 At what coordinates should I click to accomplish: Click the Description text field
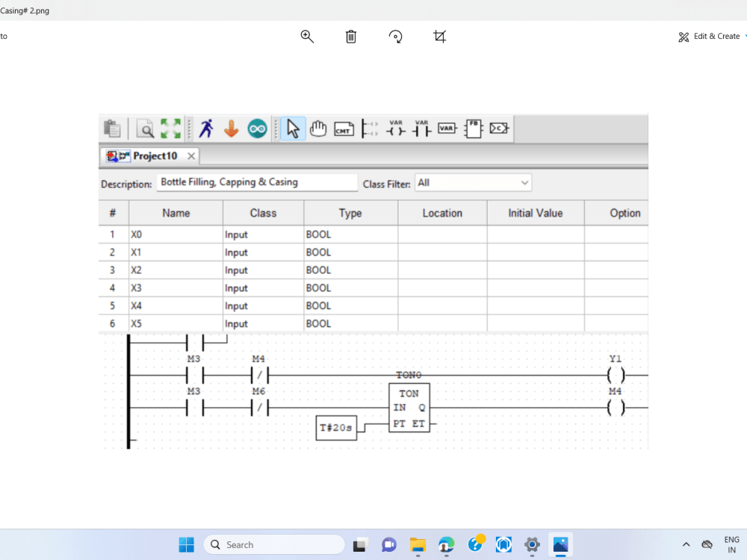pos(257,182)
